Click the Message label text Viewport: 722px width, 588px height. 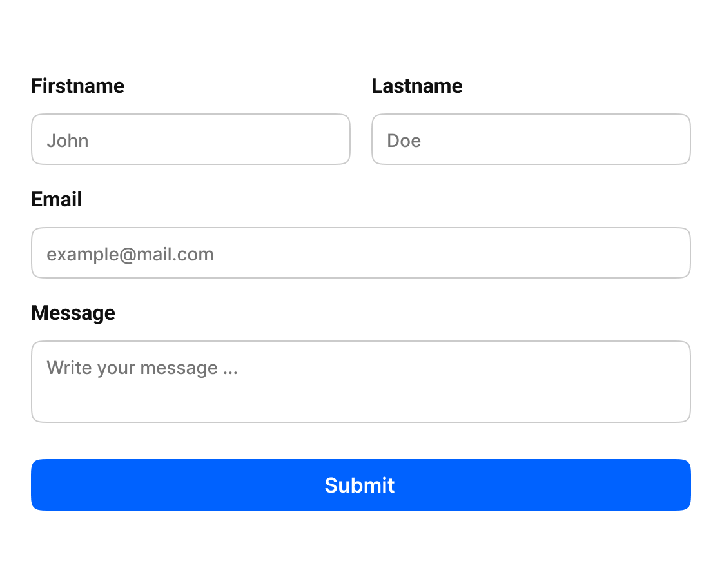(73, 313)
